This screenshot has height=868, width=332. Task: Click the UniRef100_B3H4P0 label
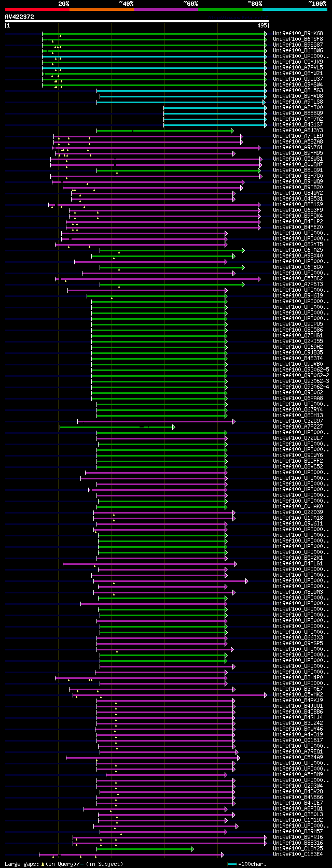(x=298, y=678)
